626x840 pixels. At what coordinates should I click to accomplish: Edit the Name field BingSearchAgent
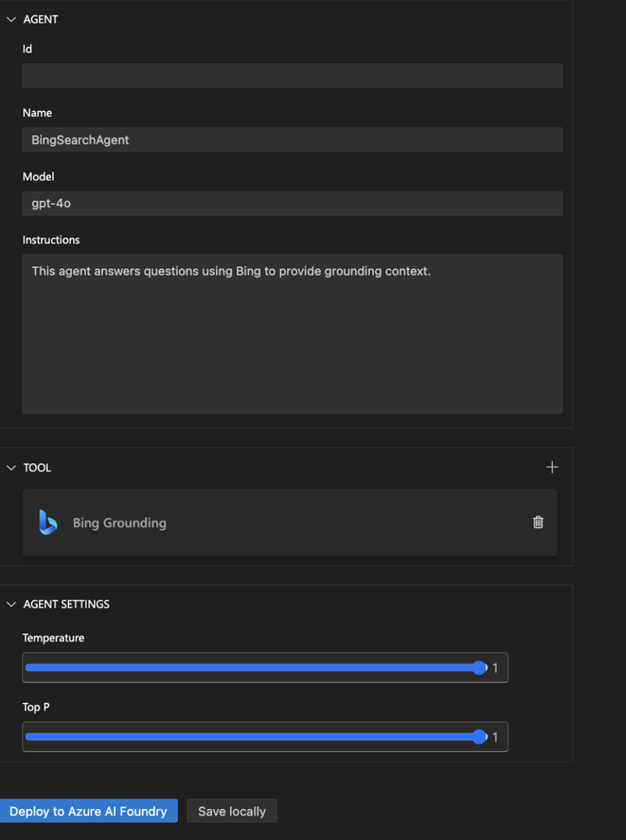click(x=292, y=140)
